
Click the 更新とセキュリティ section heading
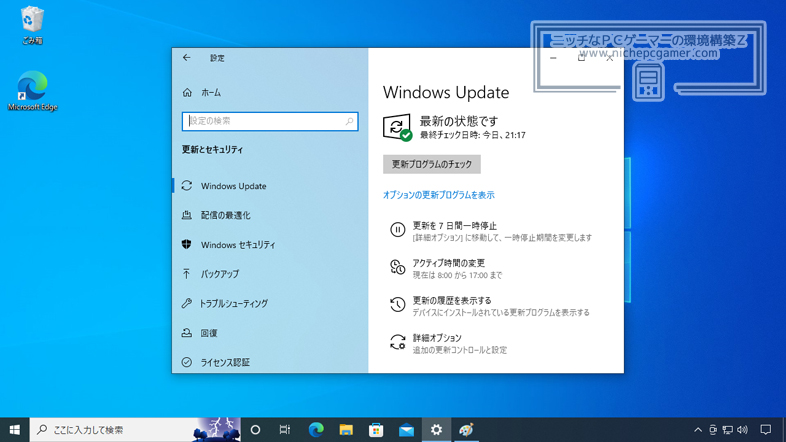pos(212,149)
